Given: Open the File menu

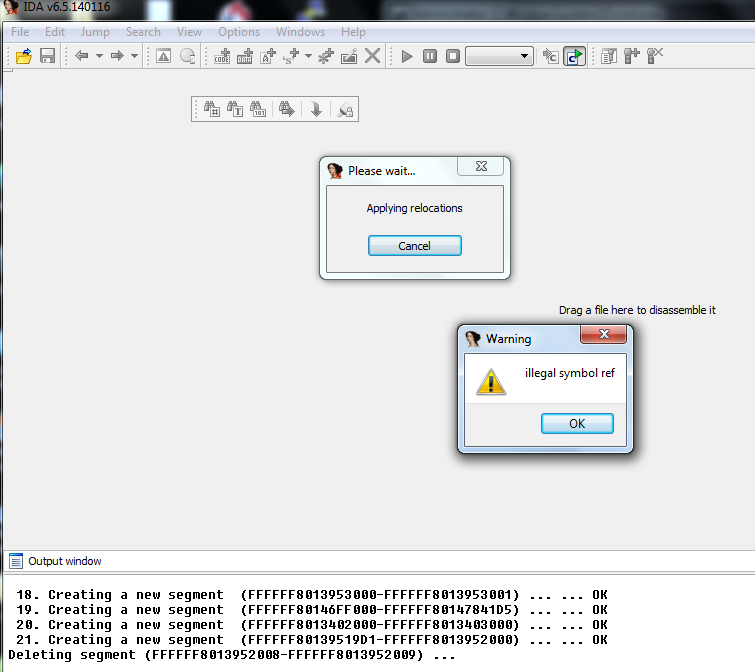Looking at the screenshot, I should point(20,32).
